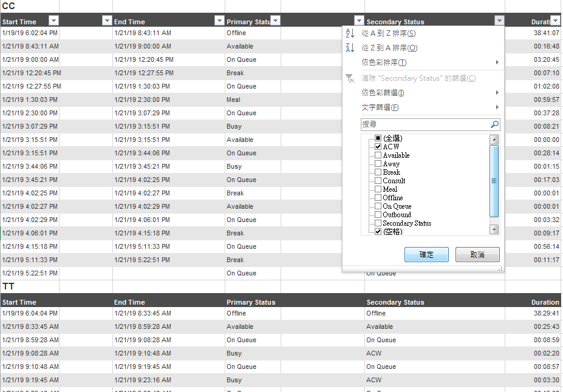
Task: Toggle the (全選) select all checkbox
Action: [378, 138]
